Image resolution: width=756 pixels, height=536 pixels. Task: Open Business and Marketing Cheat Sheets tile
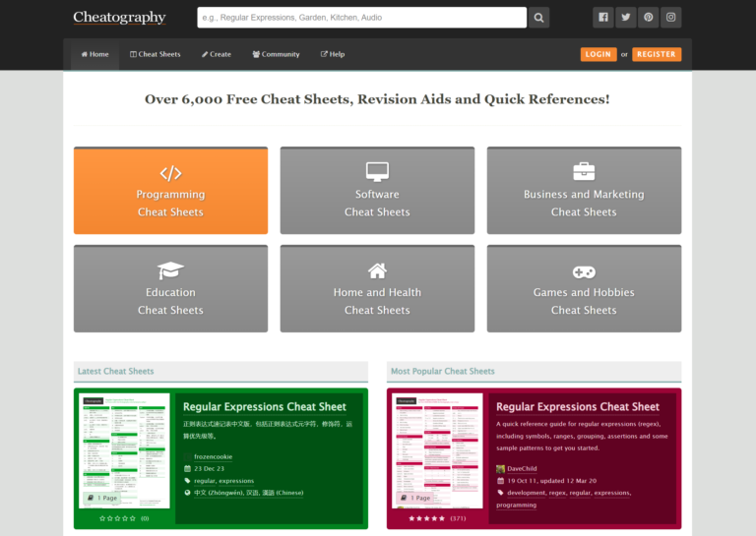pos(584,191)
